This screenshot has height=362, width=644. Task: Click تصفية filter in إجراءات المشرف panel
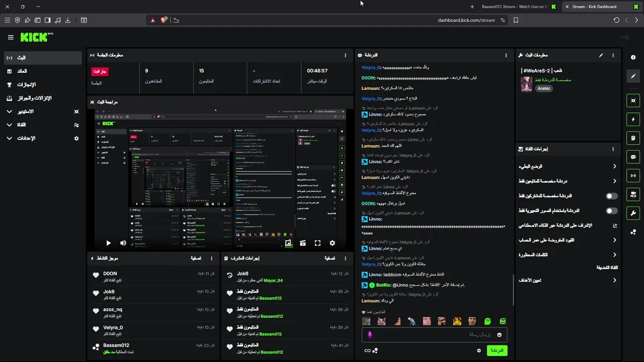pos(329,258)
